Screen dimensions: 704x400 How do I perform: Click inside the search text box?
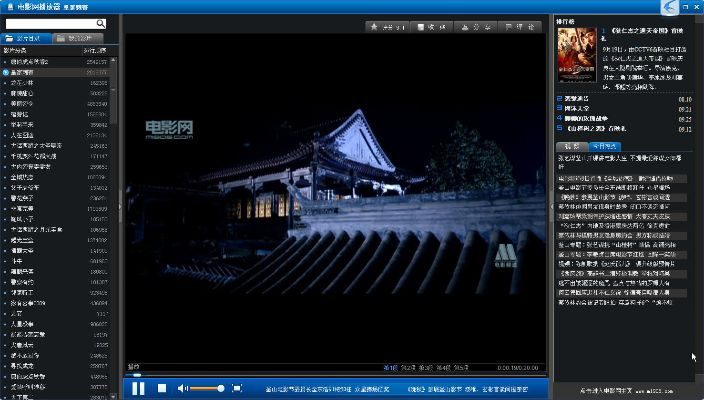50,23
